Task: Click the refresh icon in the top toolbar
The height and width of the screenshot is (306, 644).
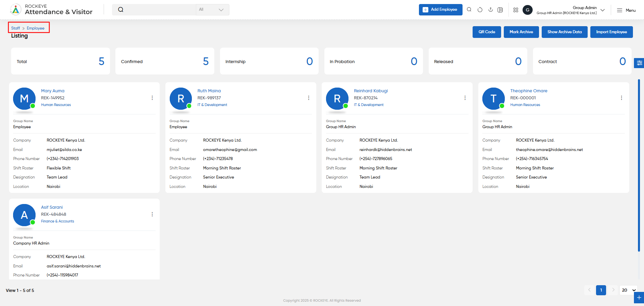Action: (480, 10)
